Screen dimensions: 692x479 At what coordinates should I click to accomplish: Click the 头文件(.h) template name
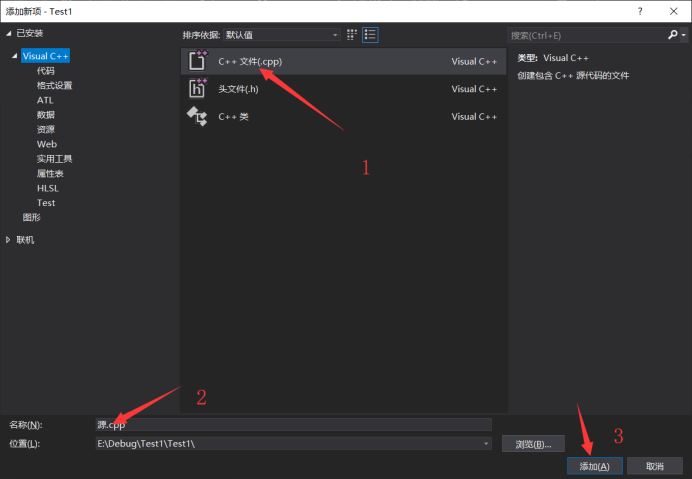point(238,89)
